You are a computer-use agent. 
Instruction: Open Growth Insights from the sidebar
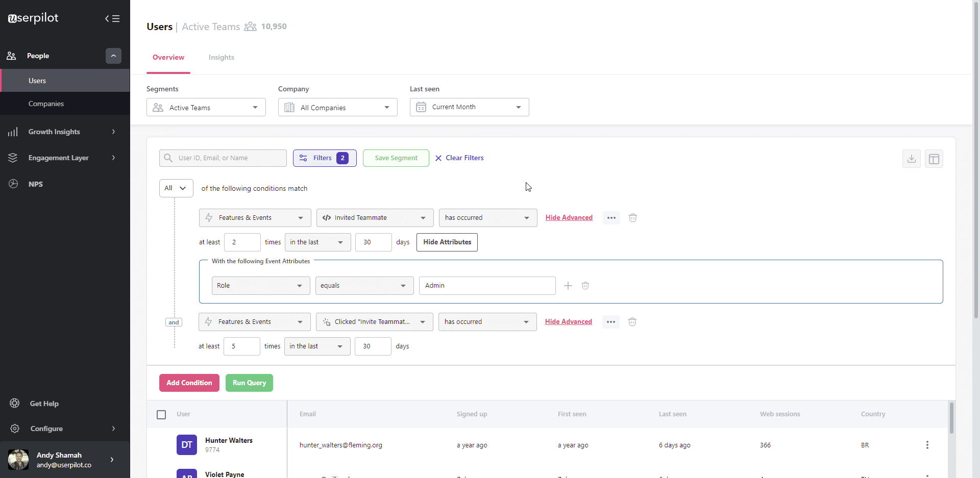(x=54, y=131)
